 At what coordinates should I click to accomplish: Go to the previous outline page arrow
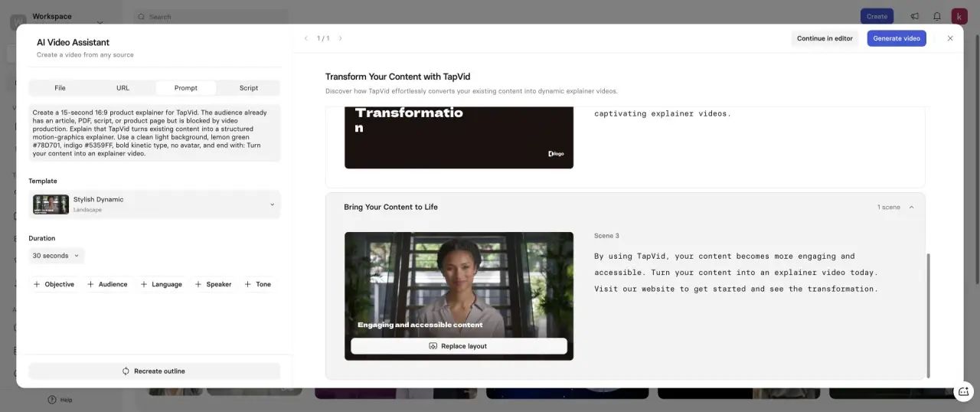[306, 38]
